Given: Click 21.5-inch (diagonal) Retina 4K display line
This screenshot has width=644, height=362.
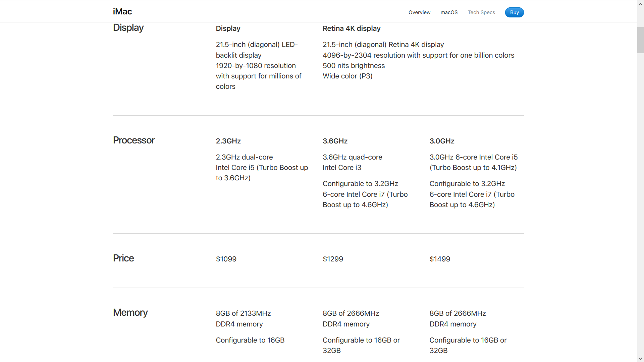Looking at the screenshot, I should (x=383, y=45).
